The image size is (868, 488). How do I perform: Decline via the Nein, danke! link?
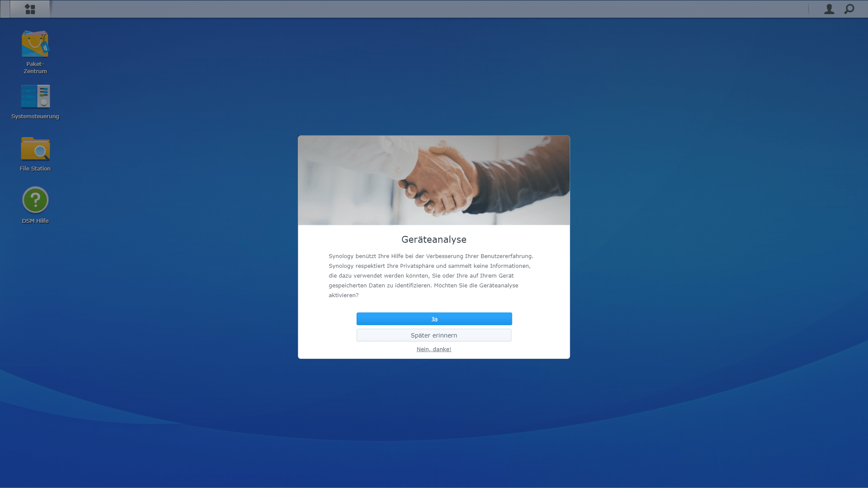pos(434,349)
